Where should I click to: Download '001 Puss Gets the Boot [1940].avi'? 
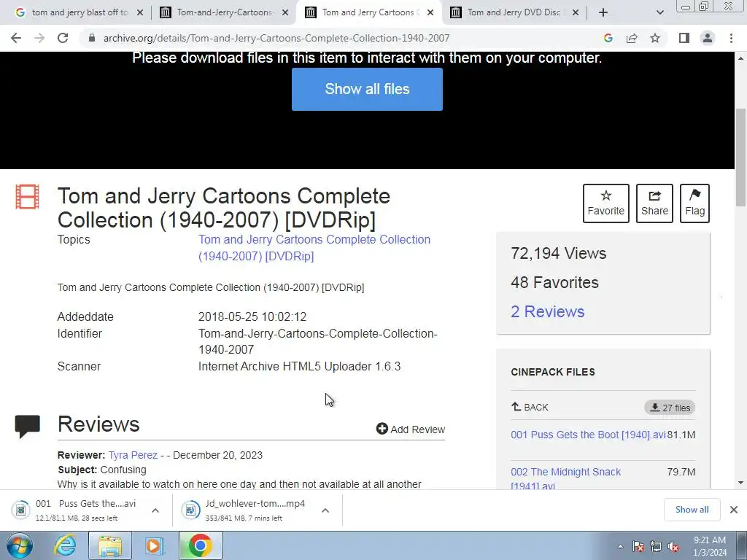(588, 435)
